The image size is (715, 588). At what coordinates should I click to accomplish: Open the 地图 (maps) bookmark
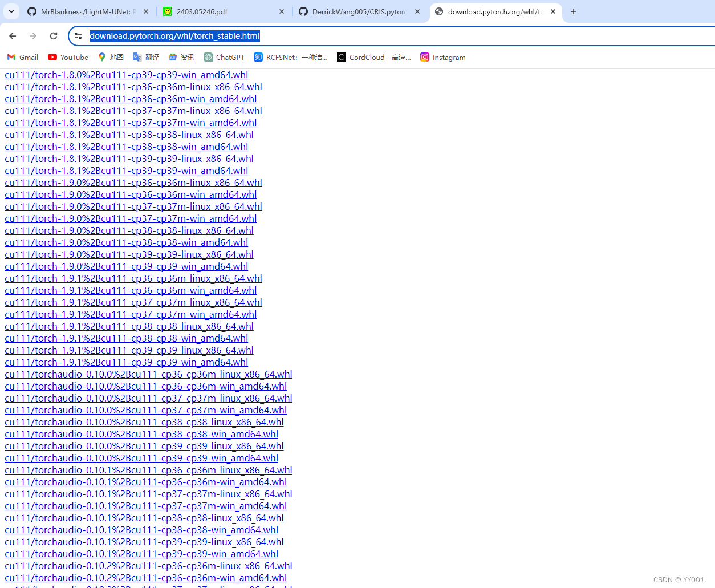click(111, 57)
